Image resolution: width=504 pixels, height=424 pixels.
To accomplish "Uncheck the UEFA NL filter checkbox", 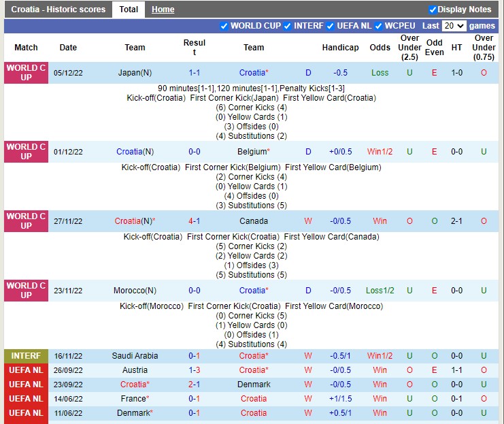I will (330, 26).
